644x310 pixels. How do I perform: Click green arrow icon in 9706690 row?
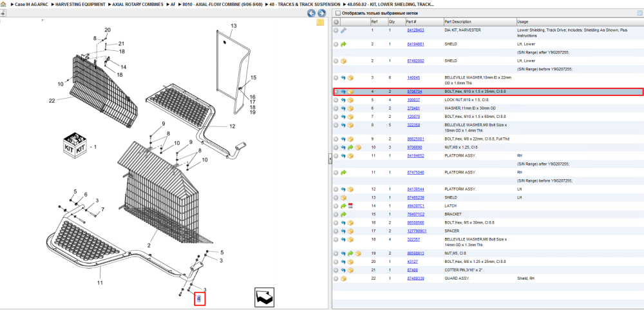351,147
